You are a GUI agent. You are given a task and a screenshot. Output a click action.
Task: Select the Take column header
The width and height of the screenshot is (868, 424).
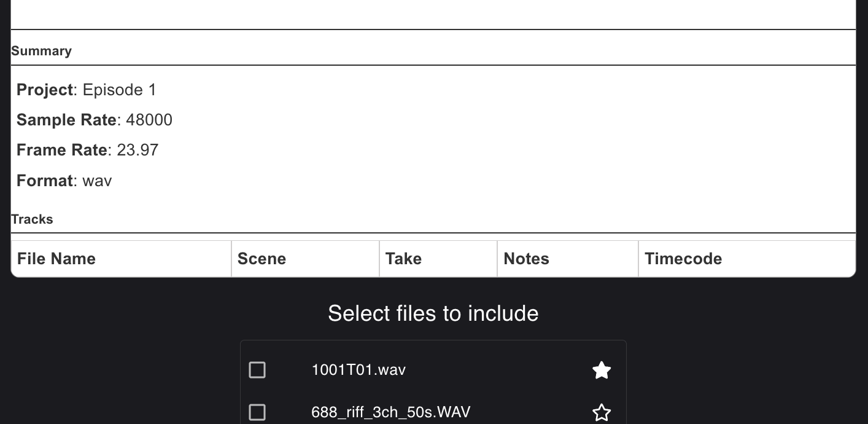click(403, 259)
